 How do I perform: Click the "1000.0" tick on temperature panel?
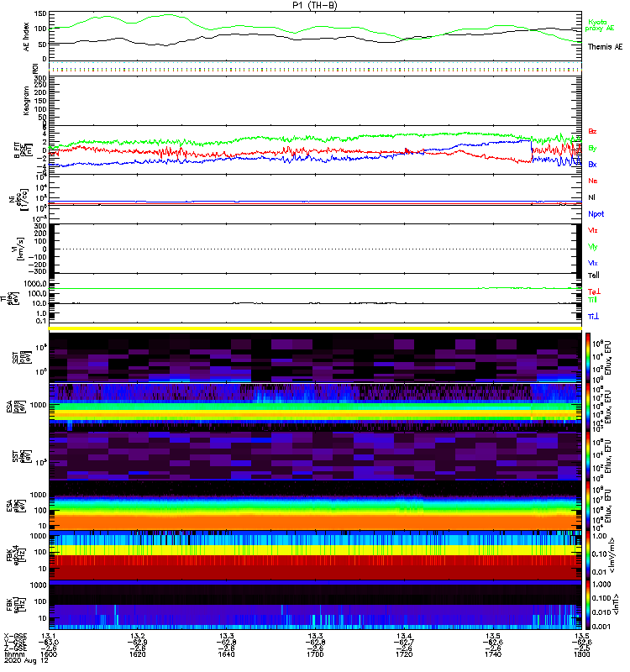point(35,284)
